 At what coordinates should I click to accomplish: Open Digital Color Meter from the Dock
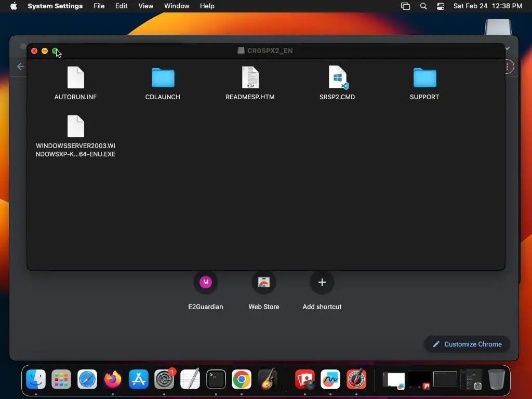356,379
